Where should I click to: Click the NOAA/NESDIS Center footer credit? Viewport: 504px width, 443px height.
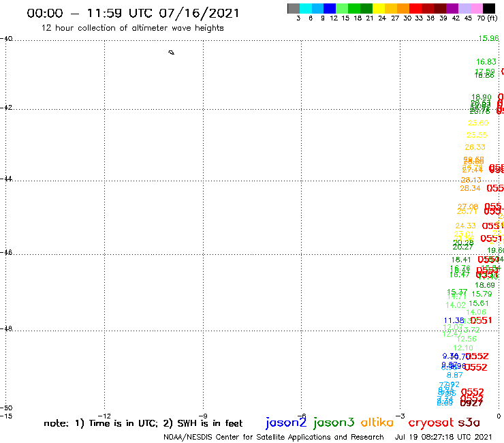(274, 437)
